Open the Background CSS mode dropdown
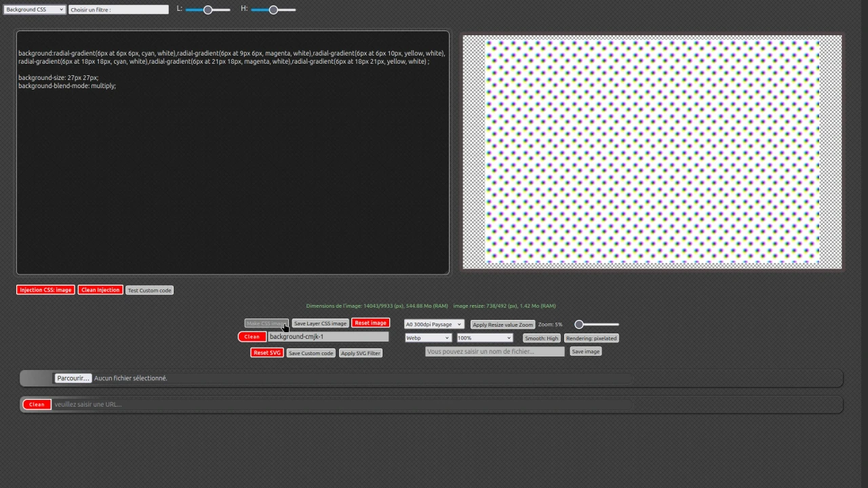 pos(34,9)
